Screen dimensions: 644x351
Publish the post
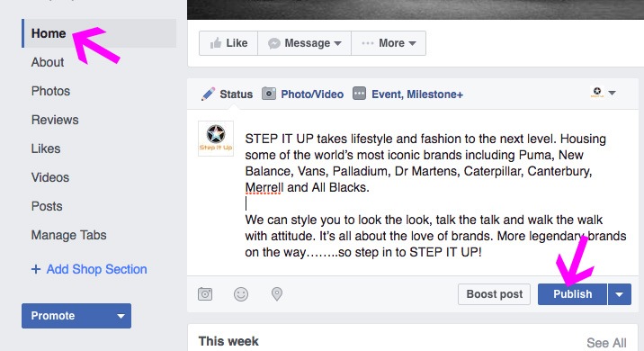(573, 294)
